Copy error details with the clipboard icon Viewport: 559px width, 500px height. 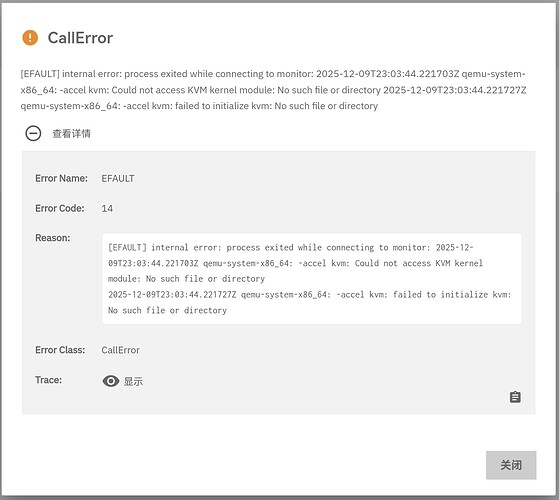click(x=515, y=397)
